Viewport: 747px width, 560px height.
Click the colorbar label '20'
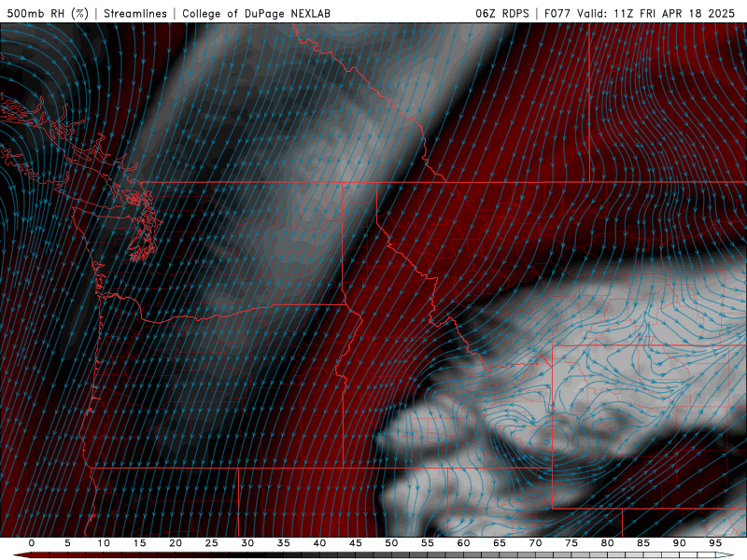(x=176, y=543)
